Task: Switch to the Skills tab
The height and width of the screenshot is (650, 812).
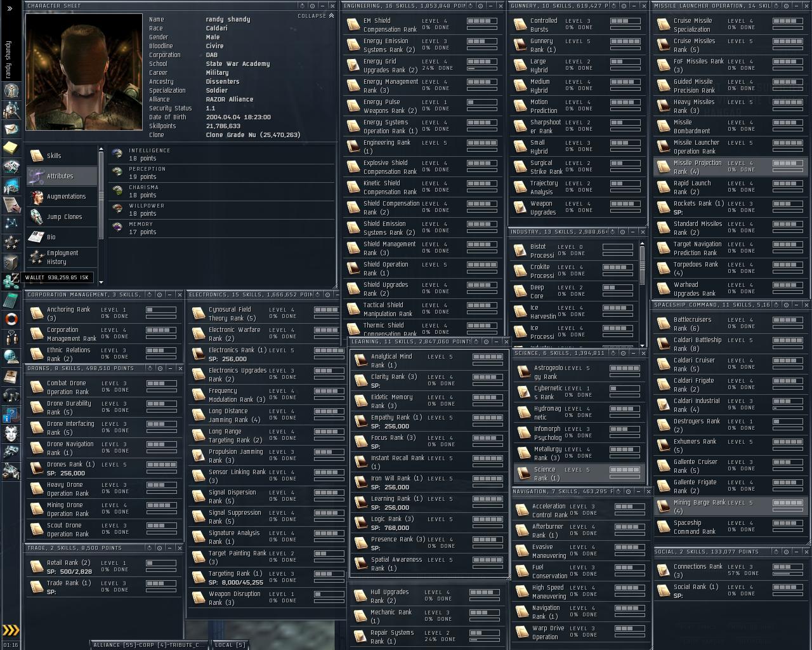Action: pyautogui.click(x=62, y=156)
